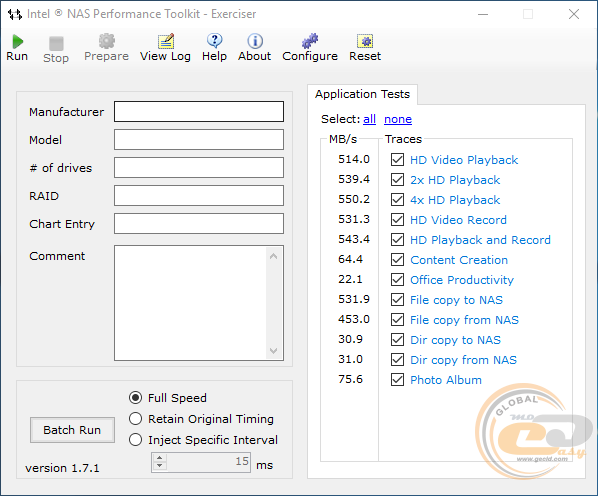Viewport: 598px width, 496px height.
Task: Open the 2x HD Playback trace link
Action: (455, 180)
